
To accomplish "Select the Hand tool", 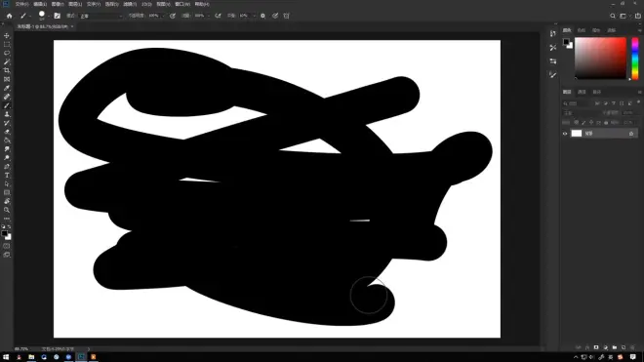I will click(x=7, y=201).
